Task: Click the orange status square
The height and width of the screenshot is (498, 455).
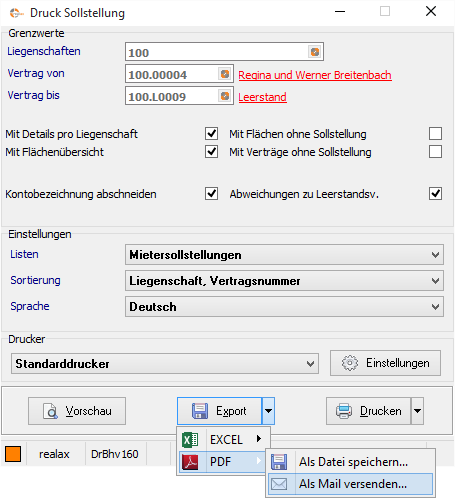Action: 13,454
